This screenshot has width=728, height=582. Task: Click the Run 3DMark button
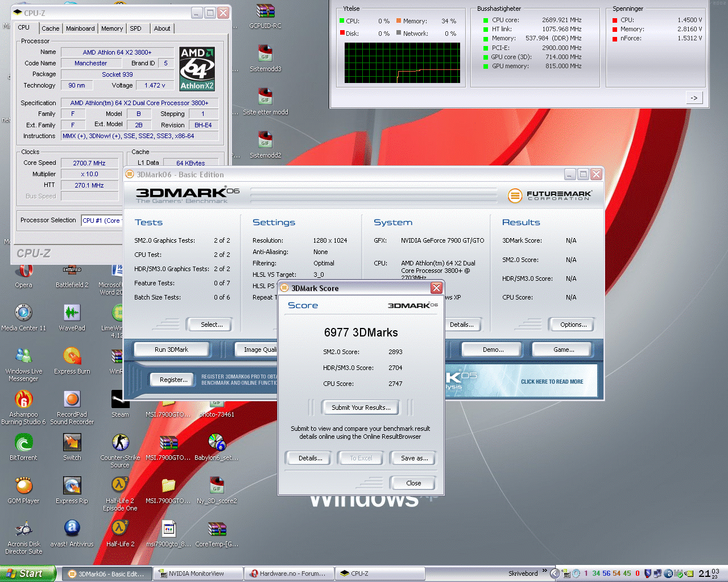pos(171,350)
